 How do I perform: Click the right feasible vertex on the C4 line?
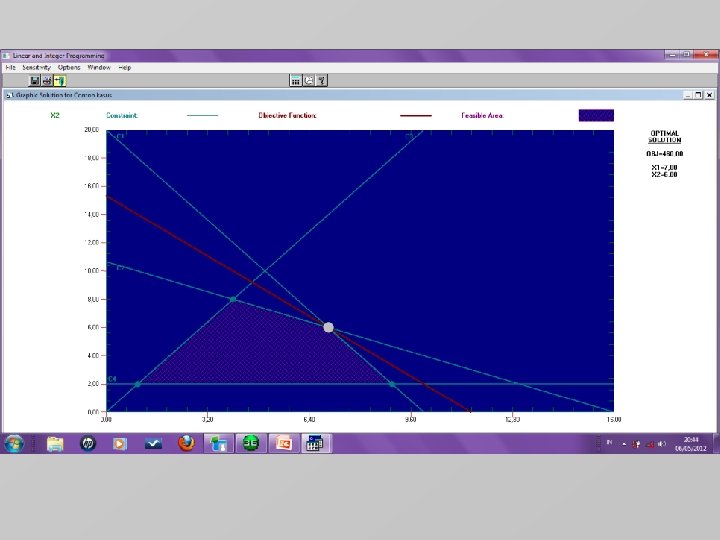(392, 384)
